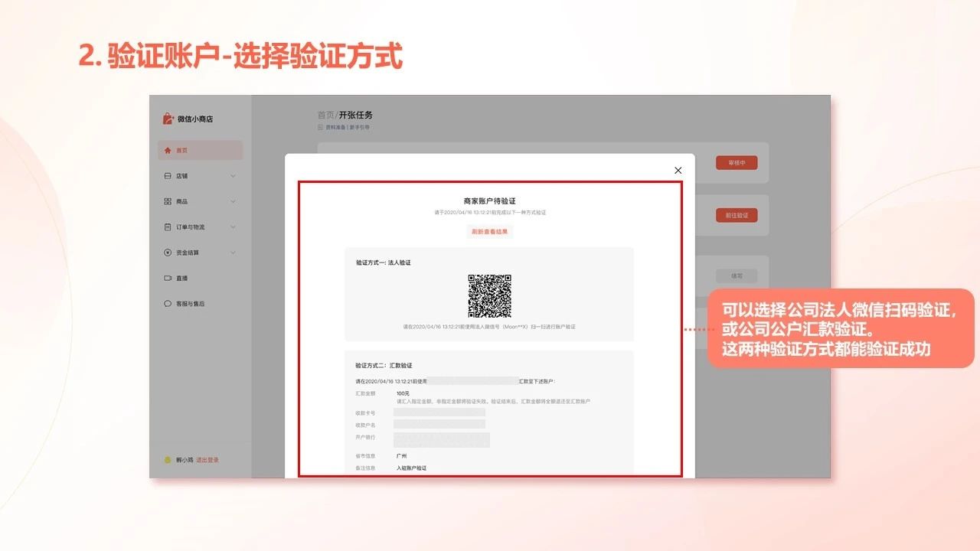
Task: Open the 直播 sidebar menu item
Action: (x=201, y=279)
